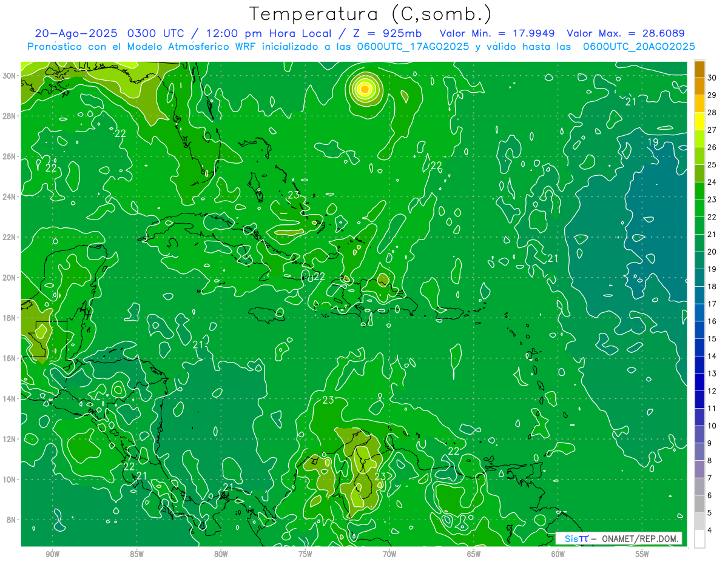Image resolution: width=728 pixels, height=562 pixels.
Task: Click the "0600UTC_20AGO2025" valid-until time
Action: click(x=639, y=47)
